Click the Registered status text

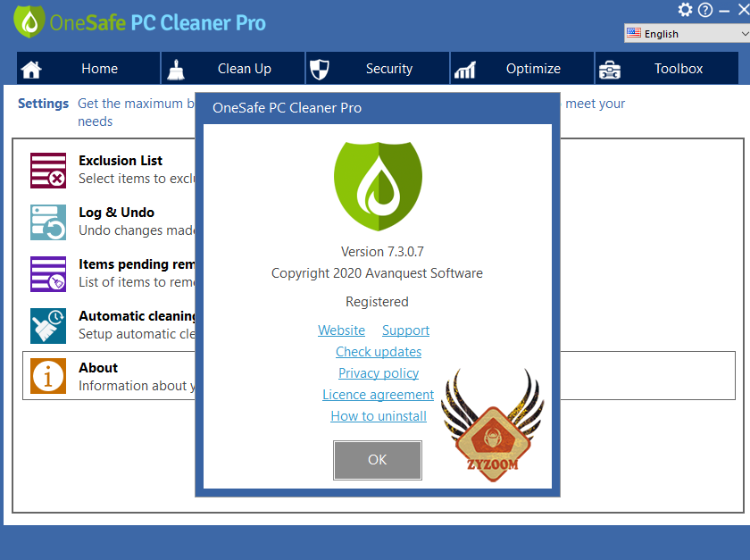point(377,302)
